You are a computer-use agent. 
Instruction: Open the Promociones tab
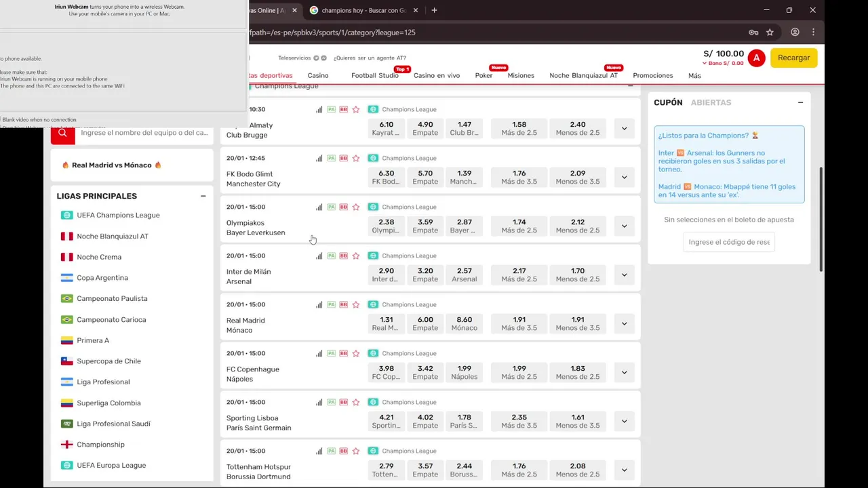tap(653, 76)
